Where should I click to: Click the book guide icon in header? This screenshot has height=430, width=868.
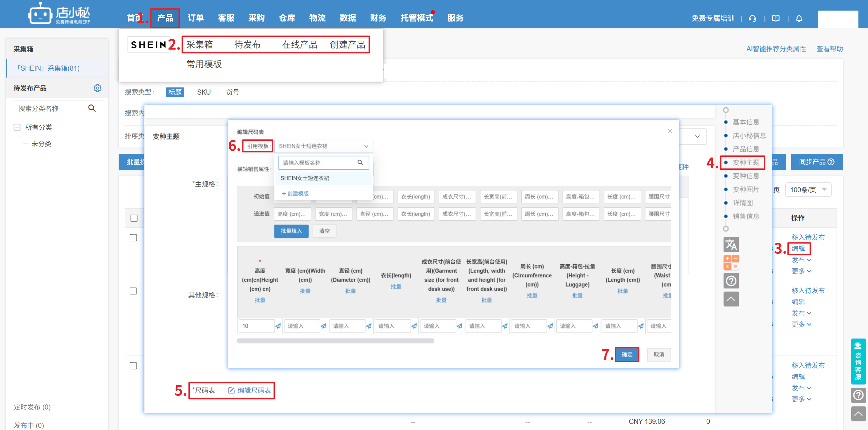tap(776, 18)
